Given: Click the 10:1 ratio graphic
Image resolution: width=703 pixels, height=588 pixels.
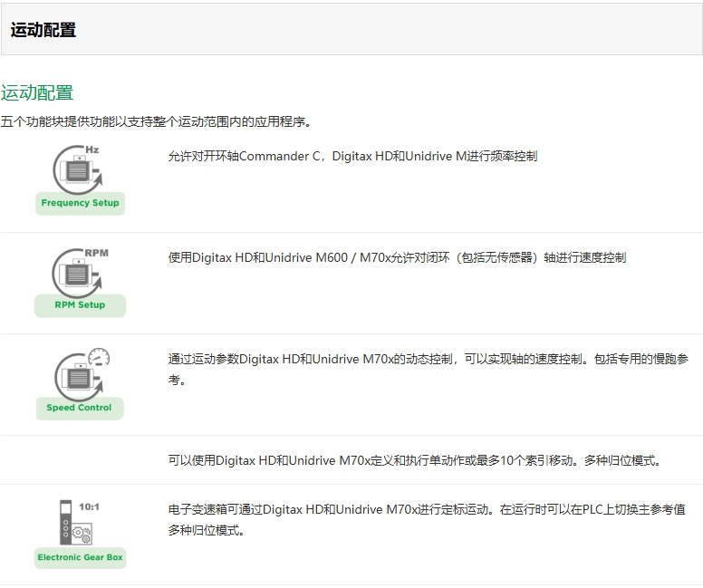Looking at the screenshot, I should [89, 506].
